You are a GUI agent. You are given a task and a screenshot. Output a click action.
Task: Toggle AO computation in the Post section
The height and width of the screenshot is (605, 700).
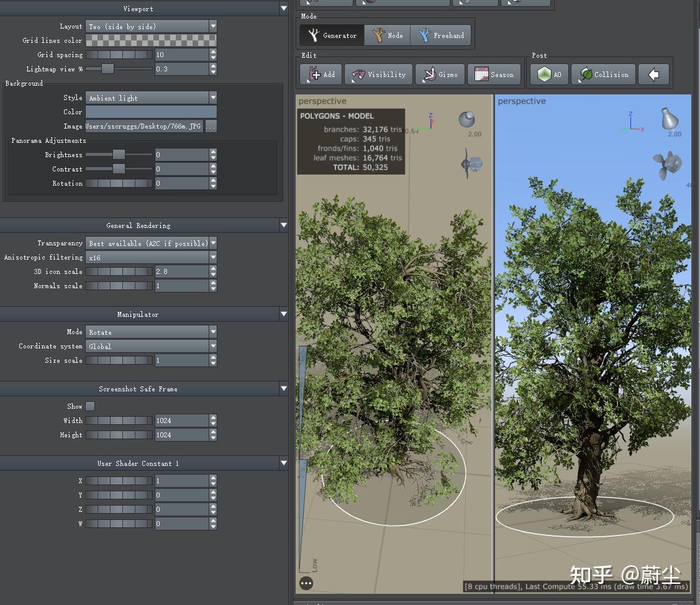tap(548, 74)
